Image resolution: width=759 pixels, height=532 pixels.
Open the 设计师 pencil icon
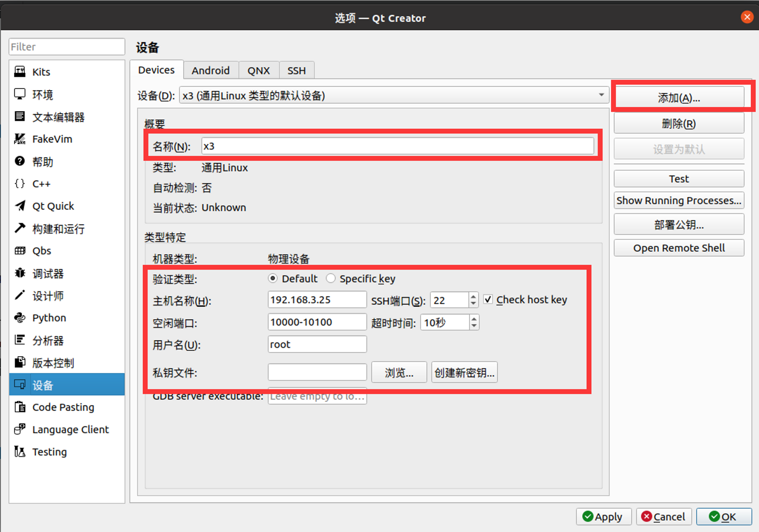point(20,295)
